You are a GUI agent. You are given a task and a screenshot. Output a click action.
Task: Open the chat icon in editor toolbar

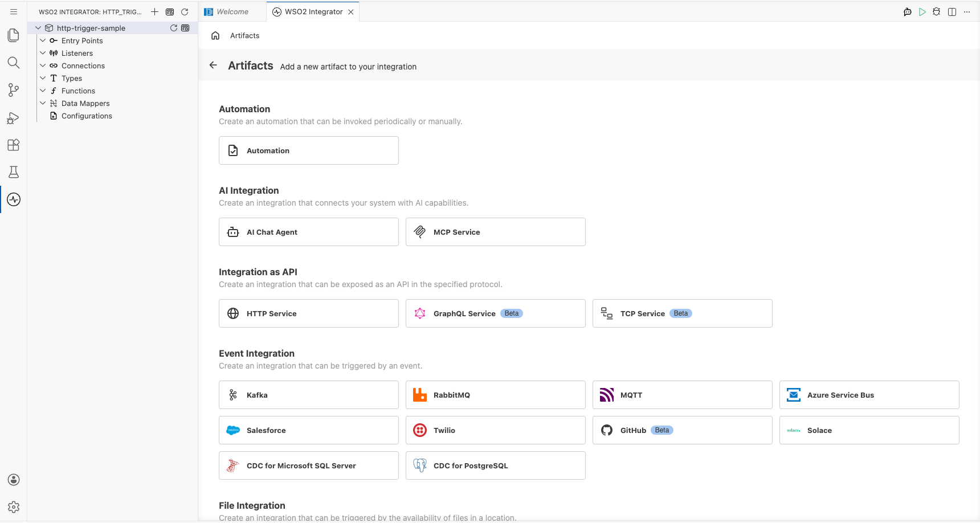click(908, 11)
